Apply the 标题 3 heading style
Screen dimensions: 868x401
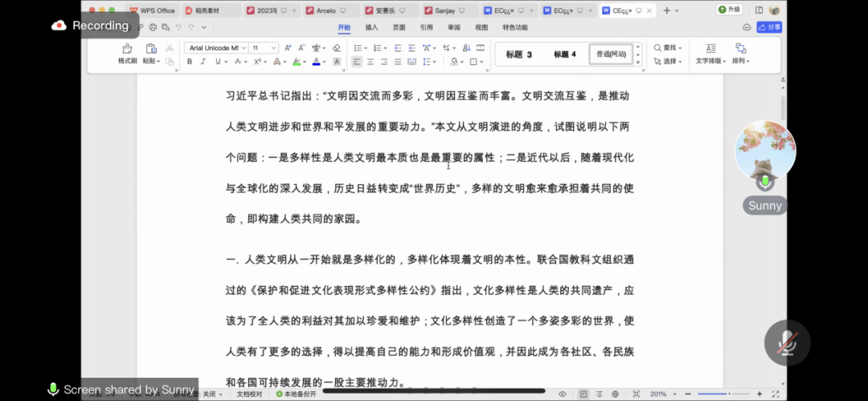tap(518, 55)
